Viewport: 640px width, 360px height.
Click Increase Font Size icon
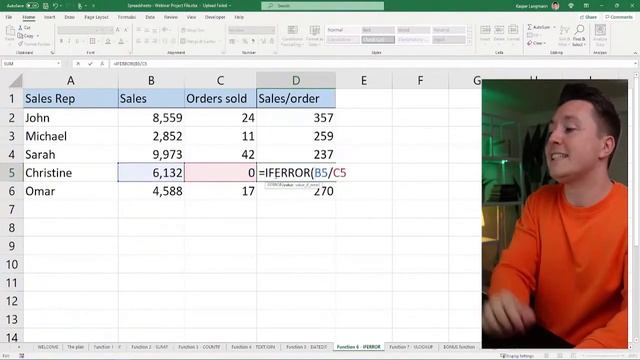(x=118, y=30)
